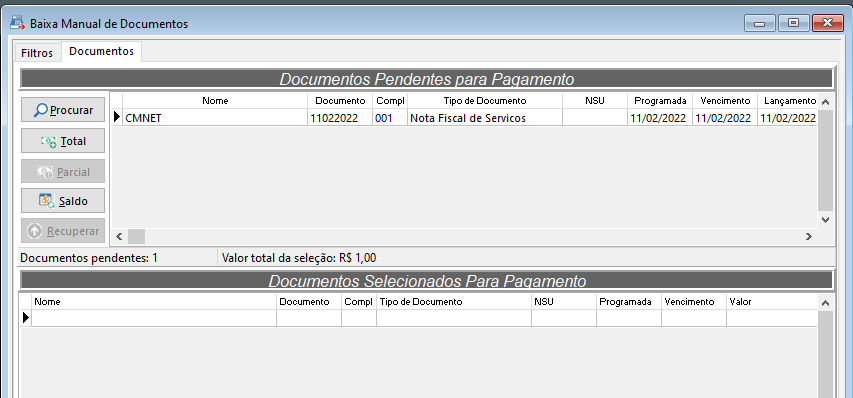
Task: Click Documento header in selected documents grid
Action: (309, 302)
